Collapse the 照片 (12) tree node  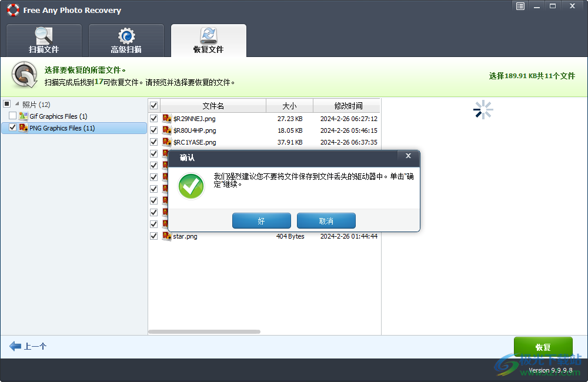coord(16,103)
